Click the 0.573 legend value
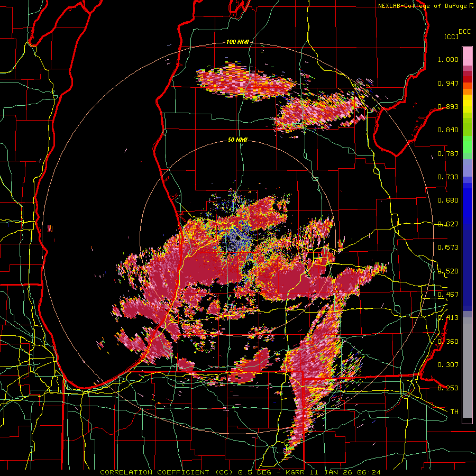 (448, 247)
